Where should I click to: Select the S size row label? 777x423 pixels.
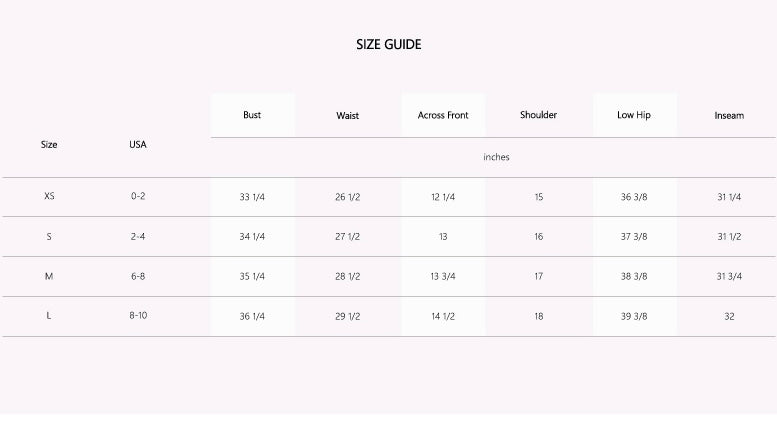pos(49,236)
